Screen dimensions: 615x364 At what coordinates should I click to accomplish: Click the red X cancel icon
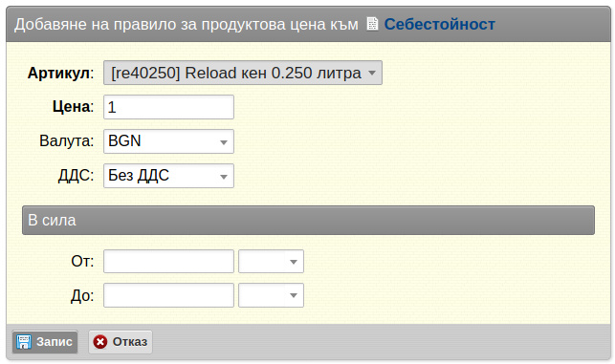pyautogui.click(x=100, y=342)
